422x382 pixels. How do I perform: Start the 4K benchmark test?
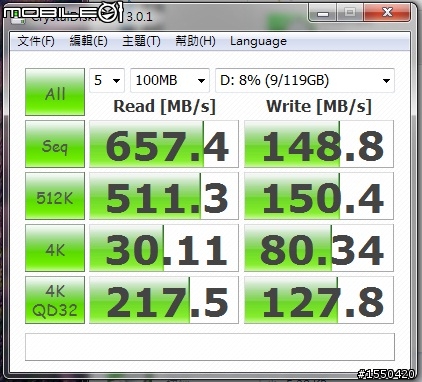tap(55, 248)
